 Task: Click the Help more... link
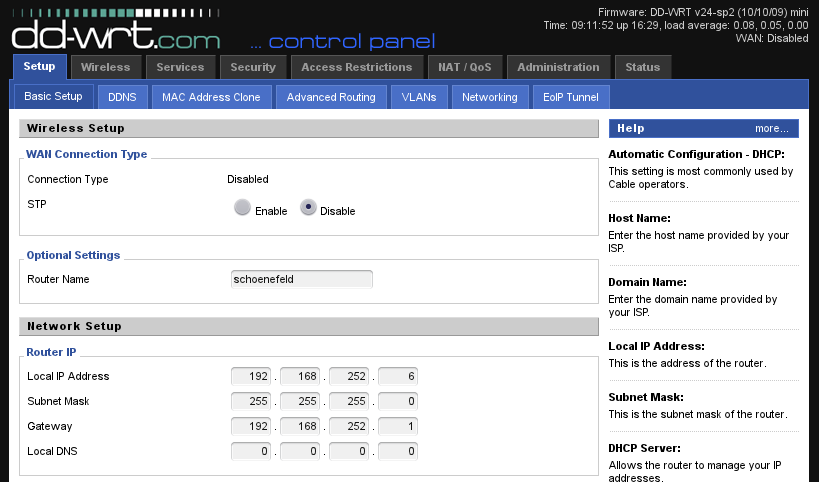[x=771, y=128]
